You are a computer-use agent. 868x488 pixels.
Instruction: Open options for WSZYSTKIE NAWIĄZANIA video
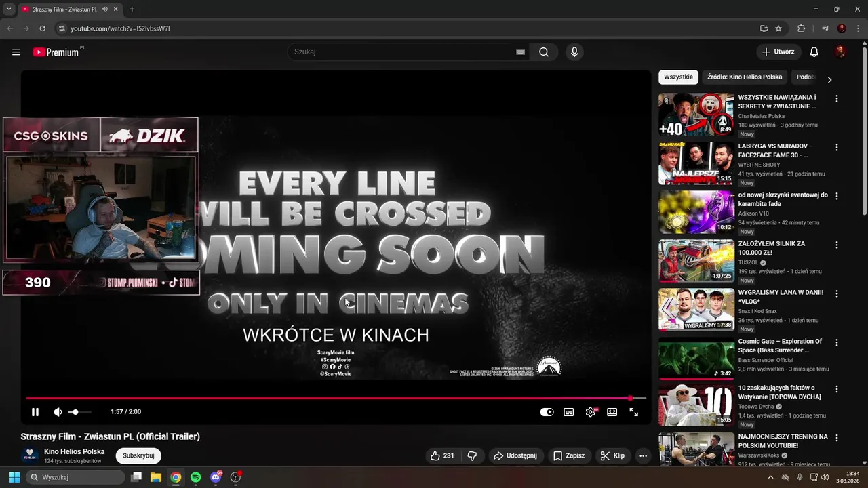pyautogui.click(x=837, y=98)
